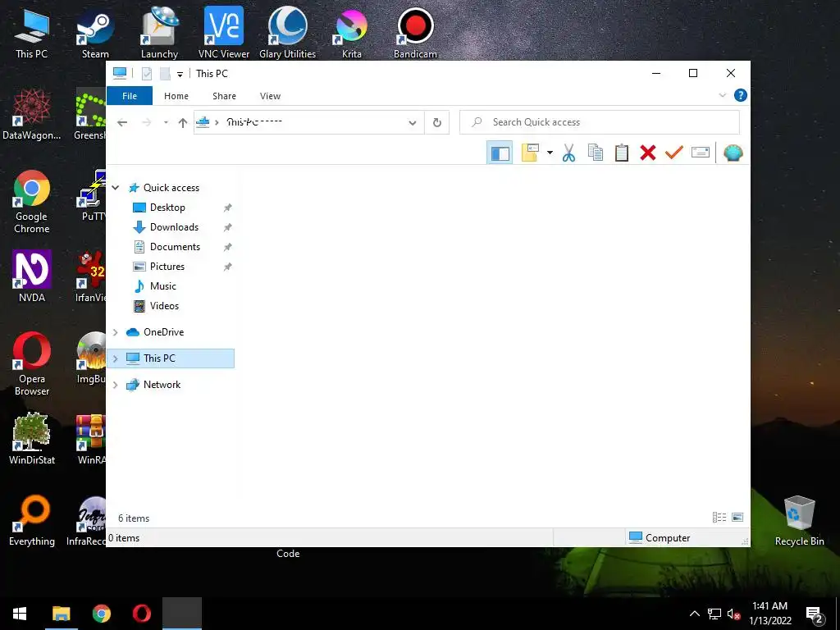Open Classic Explorer shell settings icon
Screen dimensions: 840x630
click(733, 153)
